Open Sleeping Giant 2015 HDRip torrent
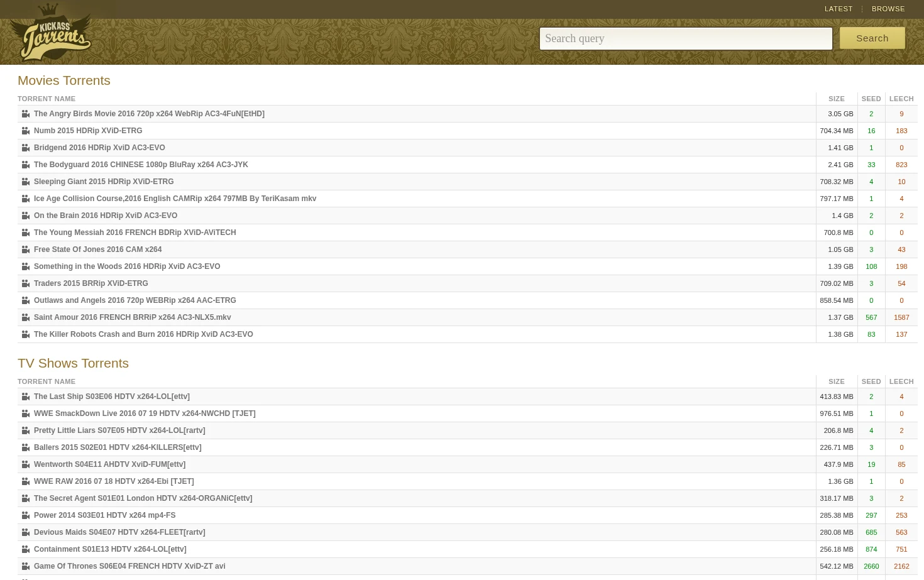The width and height of the screenshot is (924, 580). coord(104,182)
